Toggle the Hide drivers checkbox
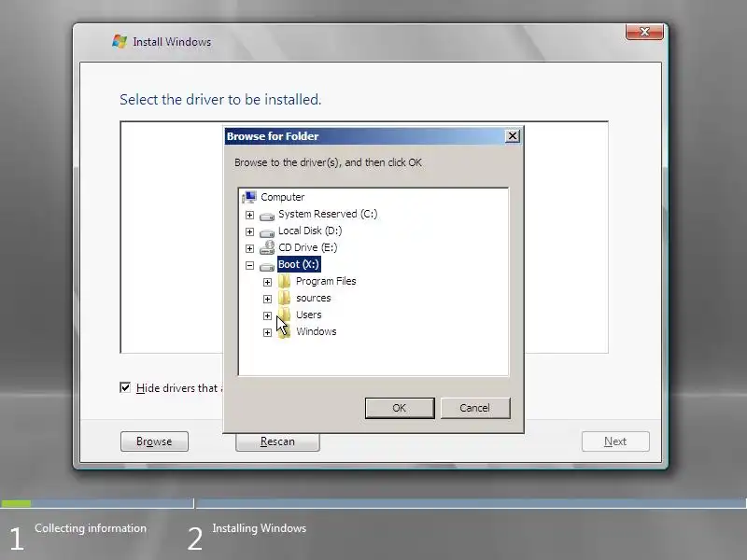 click(x=125, y=387)
